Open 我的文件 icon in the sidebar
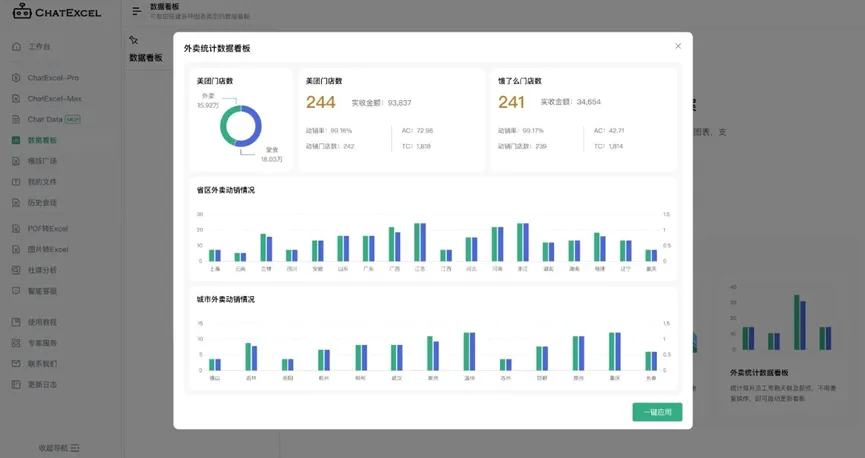 (16, 182)
